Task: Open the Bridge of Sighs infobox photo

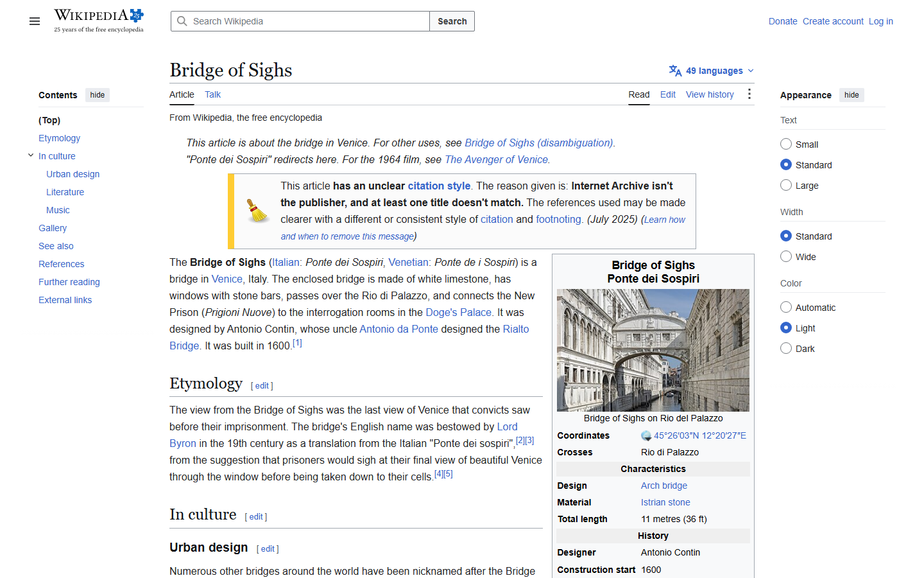Action: pyautogui.click(x=653, y=350)
